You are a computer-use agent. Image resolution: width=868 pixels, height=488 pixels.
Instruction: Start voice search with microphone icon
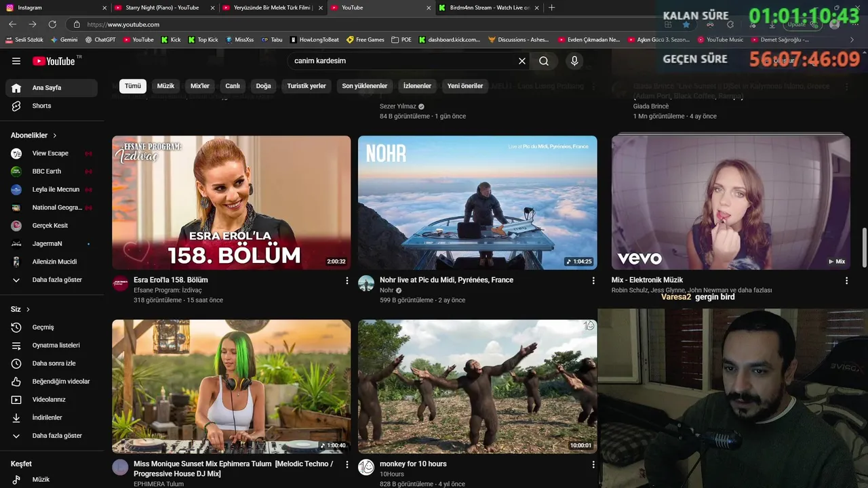point(574,61)
